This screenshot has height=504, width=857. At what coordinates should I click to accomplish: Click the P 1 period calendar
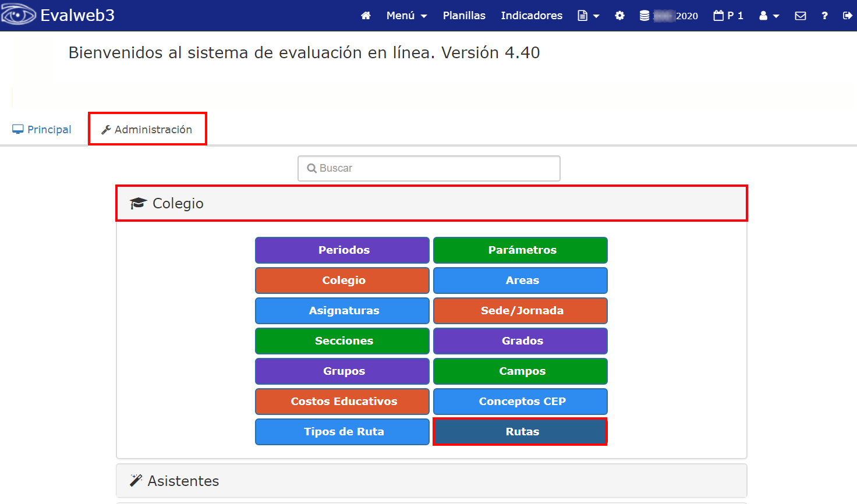pos(728,16)
